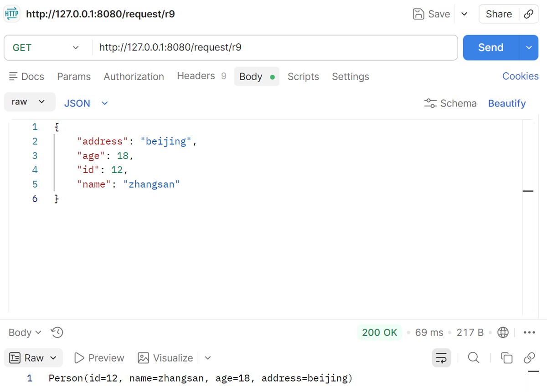Viewport: 547px width, 392px height.
Task: Click the link icon beside Share
Action: 529,14
